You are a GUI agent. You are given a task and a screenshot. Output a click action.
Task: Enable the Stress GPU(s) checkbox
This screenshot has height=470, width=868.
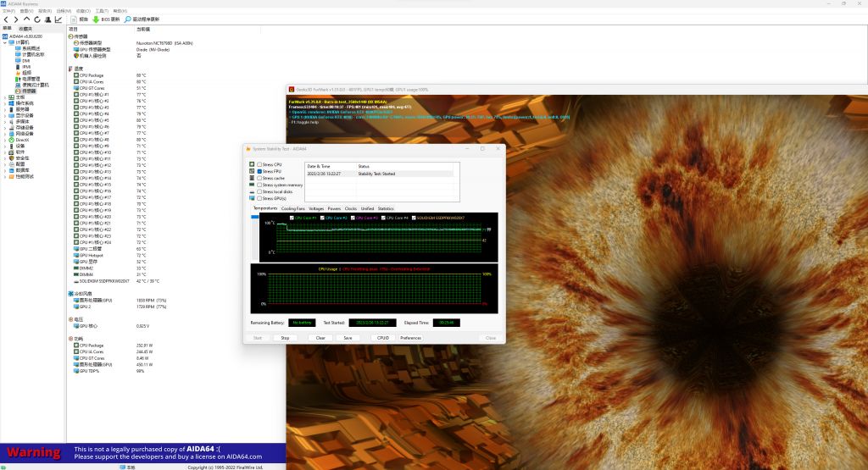click(x=259, y=198)
